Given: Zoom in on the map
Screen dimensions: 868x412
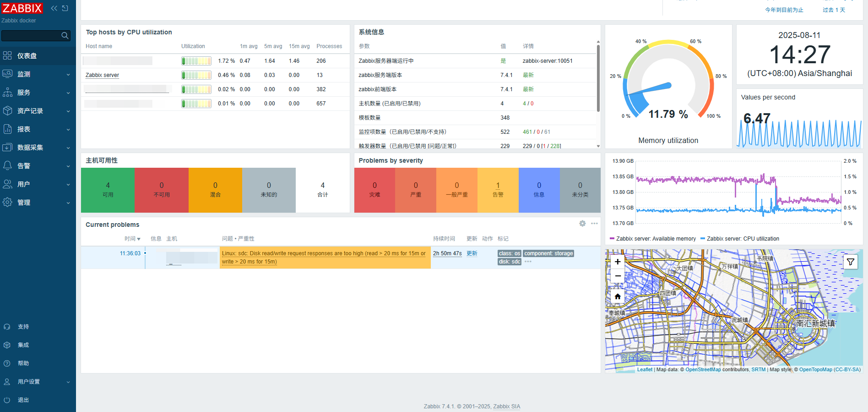Looking at the screenshot, I should [x=618, y=262].
